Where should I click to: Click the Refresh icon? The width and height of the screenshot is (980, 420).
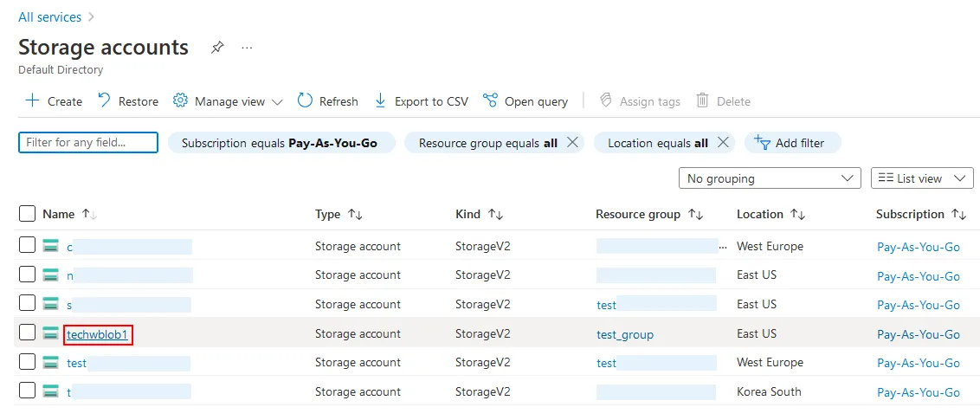(x=305, y=100)
